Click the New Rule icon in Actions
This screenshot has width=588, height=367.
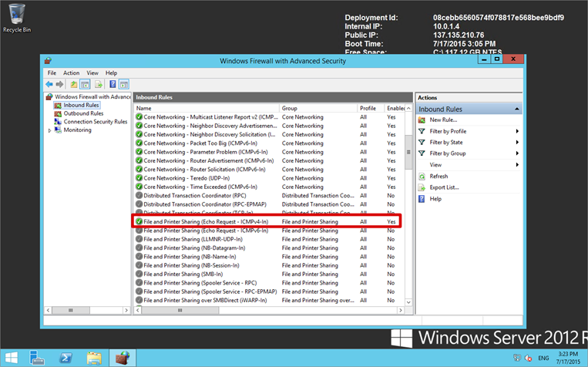pos(422,120)
